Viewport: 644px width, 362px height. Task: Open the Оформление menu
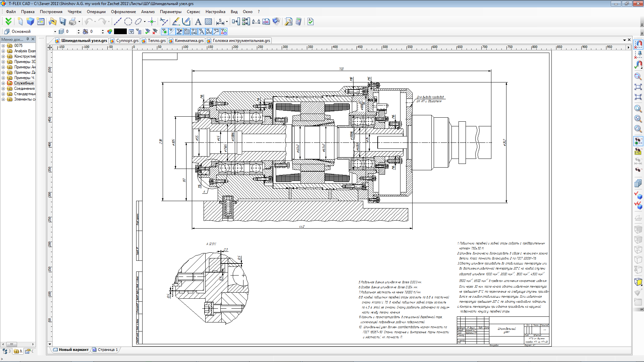(x=123, y=12)
